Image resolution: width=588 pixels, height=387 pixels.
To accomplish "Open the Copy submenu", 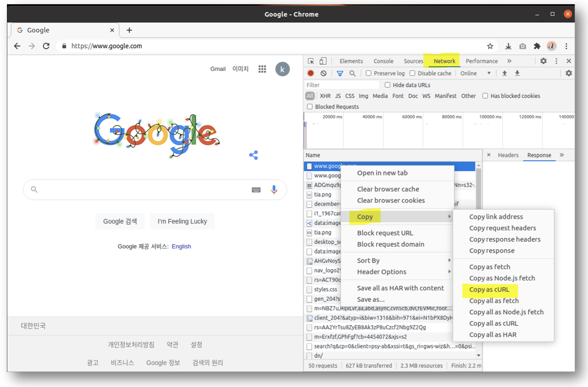I will pyautogui.click(x=397, y=217).
